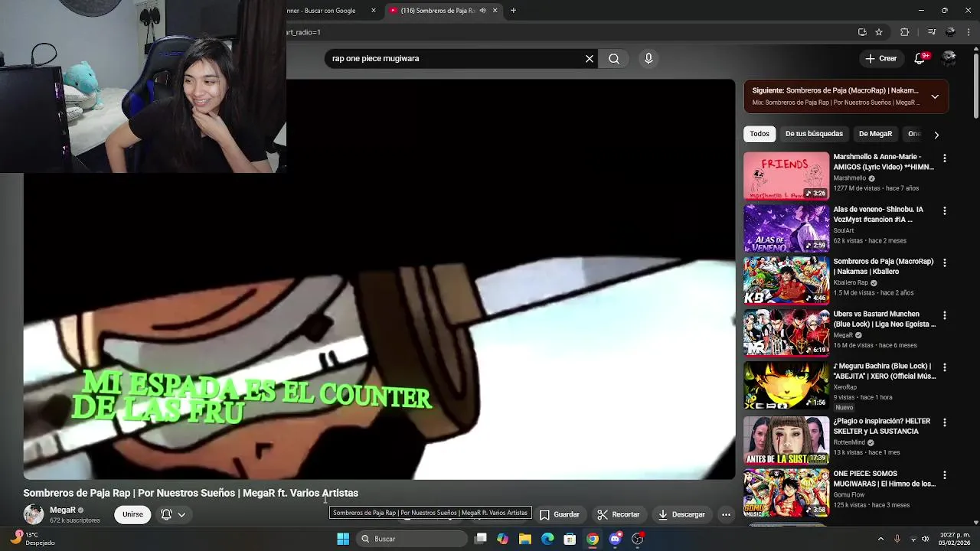This screenshot has height=551, width=980.
Task: Open Discord from the taskbar
Action: (615, 539)
